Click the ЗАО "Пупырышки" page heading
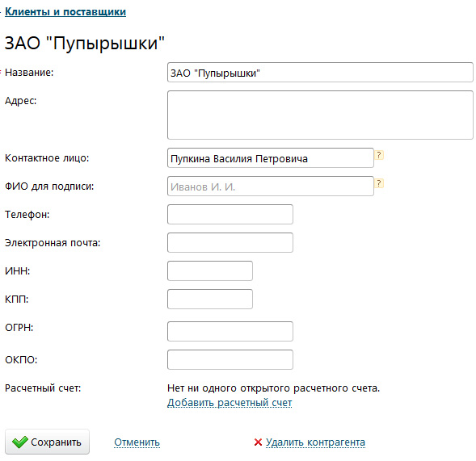The width and height of the screenshot is (476, 461). pos(84,43)
